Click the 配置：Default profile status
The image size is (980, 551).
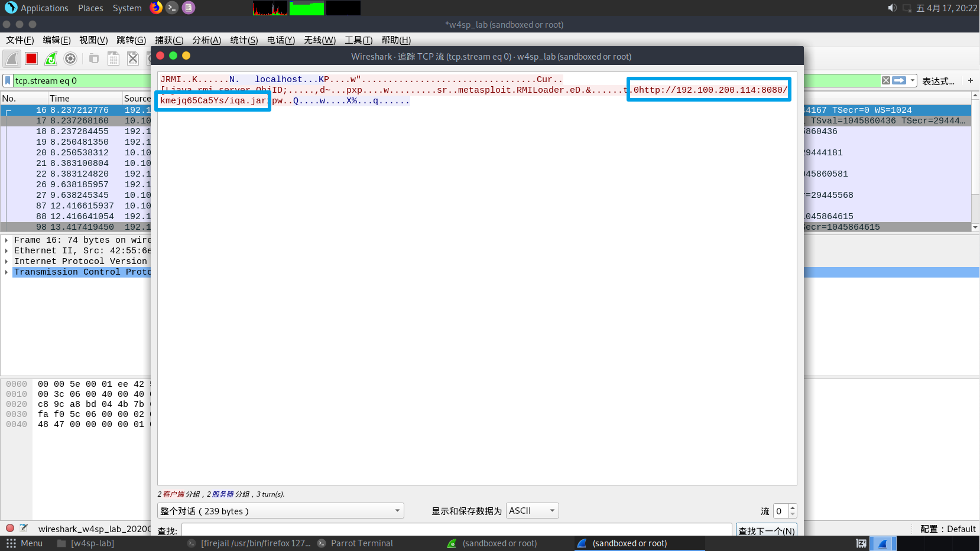pos(947,529)
